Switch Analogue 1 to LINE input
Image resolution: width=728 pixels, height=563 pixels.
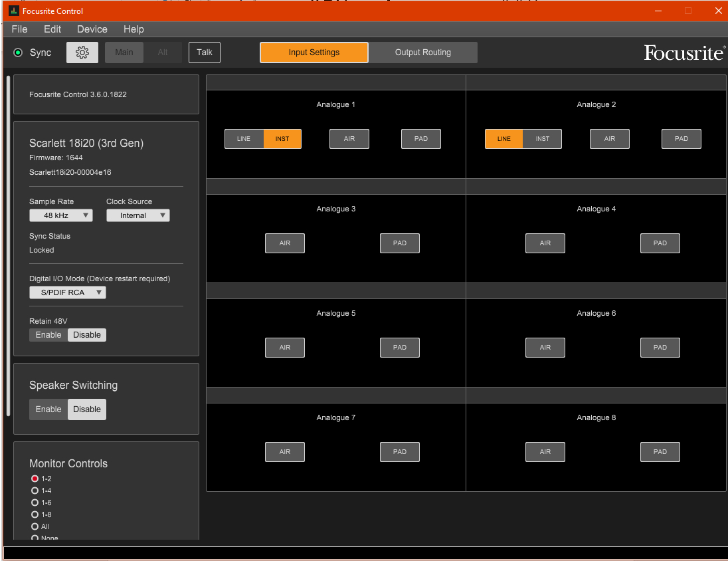(244, 139)
